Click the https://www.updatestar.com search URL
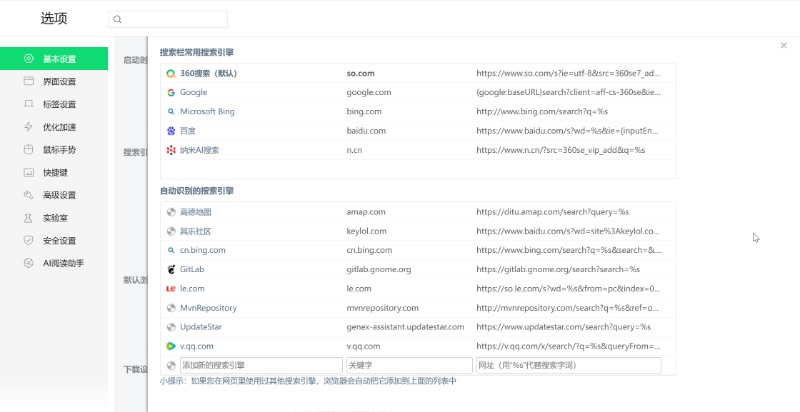Viewport: 800px width, 412px height. pyautogui.click(x=563, y=327)
